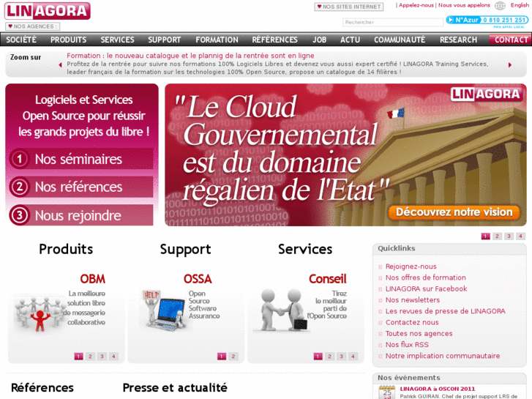The image size is (532, 399).
Task: Open Notre implication communautaire quicklink
Action: (443, 357)
